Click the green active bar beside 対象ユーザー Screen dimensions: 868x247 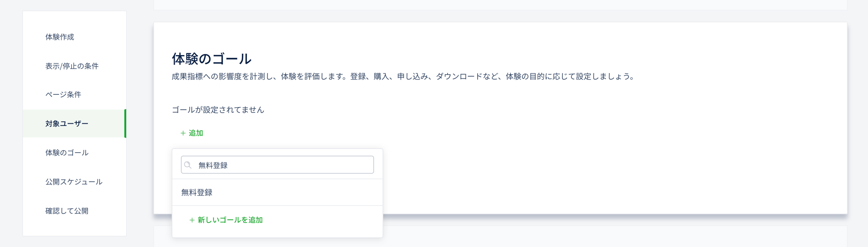click(x=125, y=124)
